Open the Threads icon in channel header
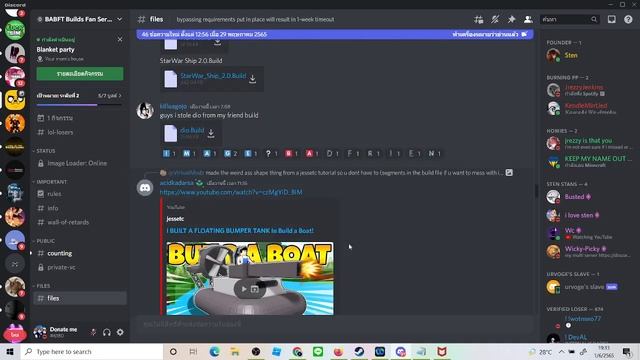This screenshot has width=640, height=360. coord(478,19)
